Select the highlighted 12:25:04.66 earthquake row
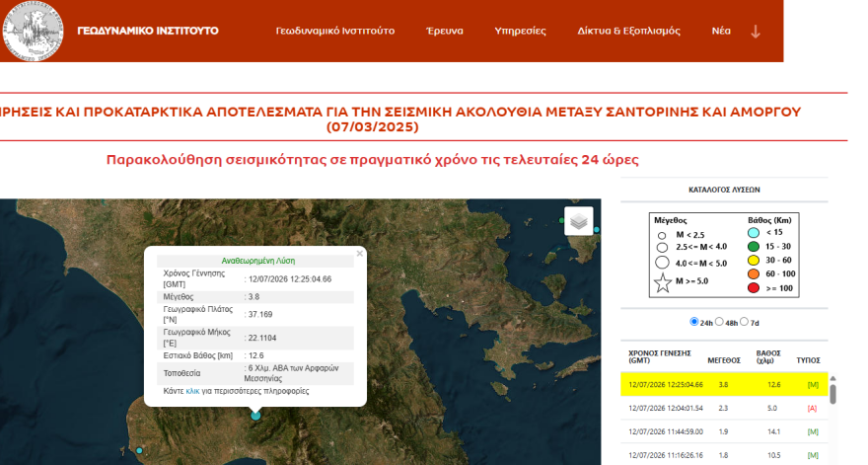This screenshot has width=868, height=465. [724, 384]
